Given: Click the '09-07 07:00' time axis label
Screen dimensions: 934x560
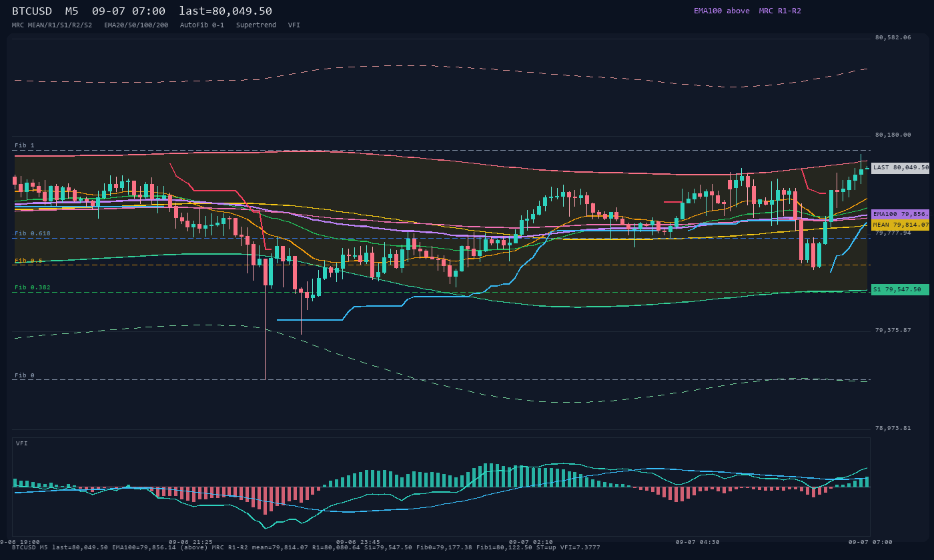Looking at the screenshot, I should coord(870,542).
